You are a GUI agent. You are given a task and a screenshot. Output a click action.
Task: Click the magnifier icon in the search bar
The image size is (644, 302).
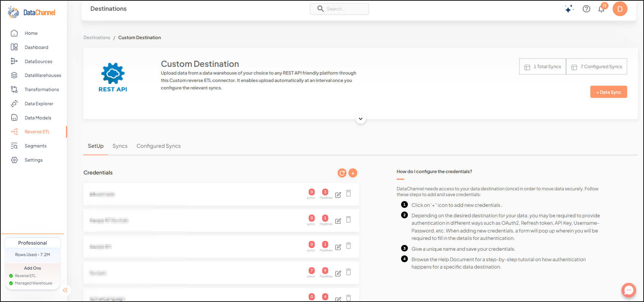click(x=320, y=9)
